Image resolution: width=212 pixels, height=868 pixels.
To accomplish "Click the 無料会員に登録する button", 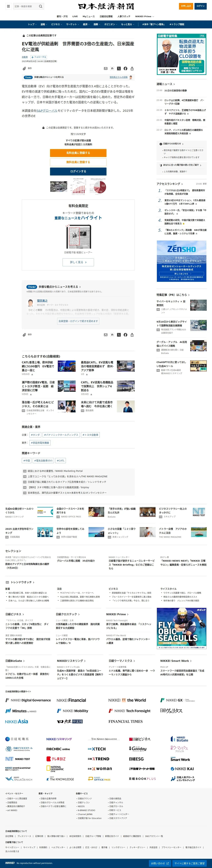I will (78, 162).
